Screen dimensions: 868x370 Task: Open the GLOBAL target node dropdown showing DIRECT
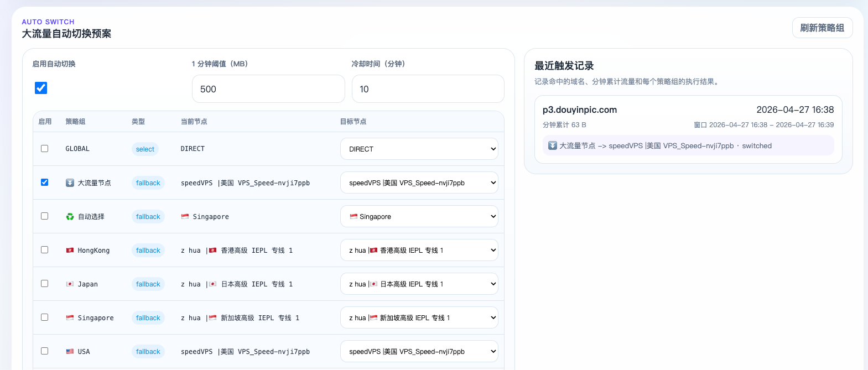[x=419, y=149]
